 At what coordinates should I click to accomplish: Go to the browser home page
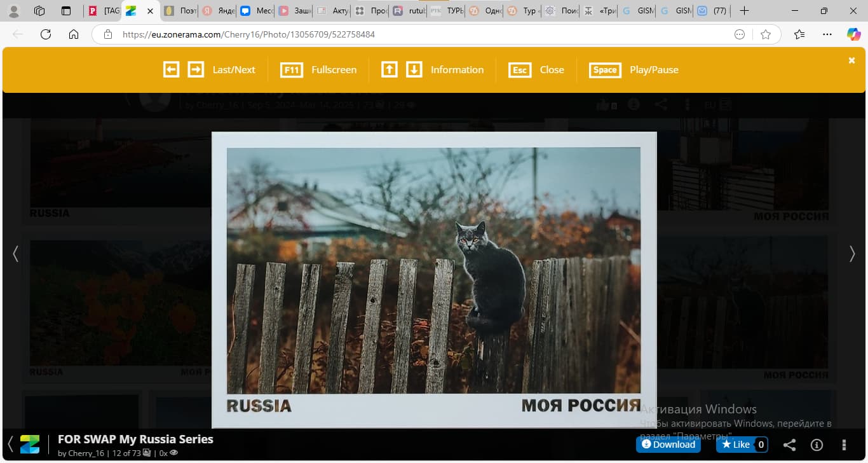tap(74, 34)
